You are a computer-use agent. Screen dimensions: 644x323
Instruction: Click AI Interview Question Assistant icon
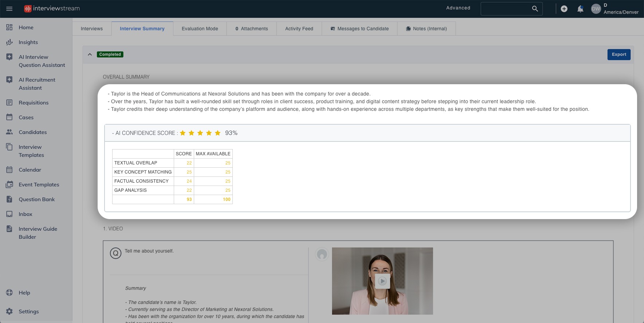pyautogui.click(x=9, y=57)
